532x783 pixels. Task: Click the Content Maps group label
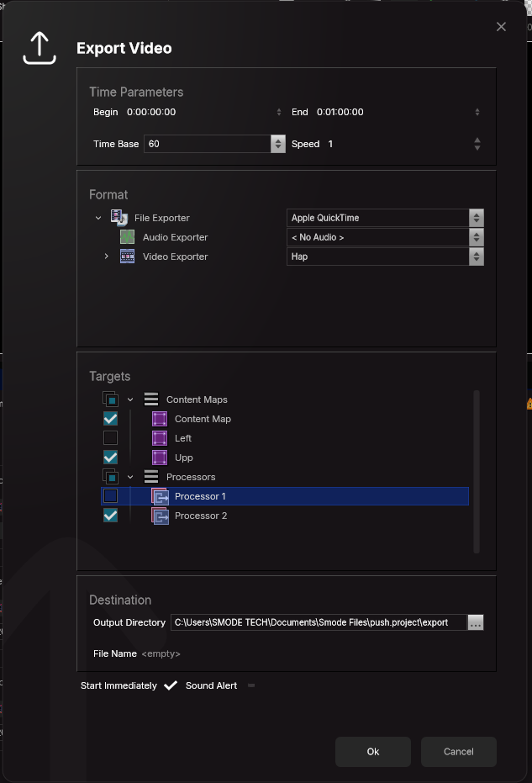197,399
